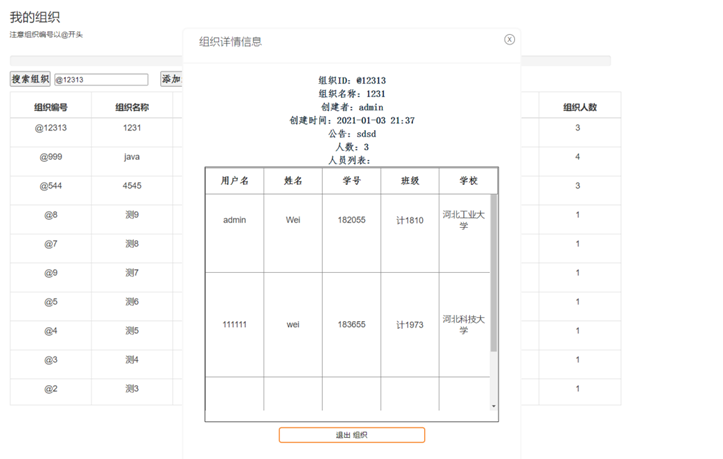This screenshot has height=459, width=723.
Task: Click the 搜索组织 button
Action: point(30,79)
